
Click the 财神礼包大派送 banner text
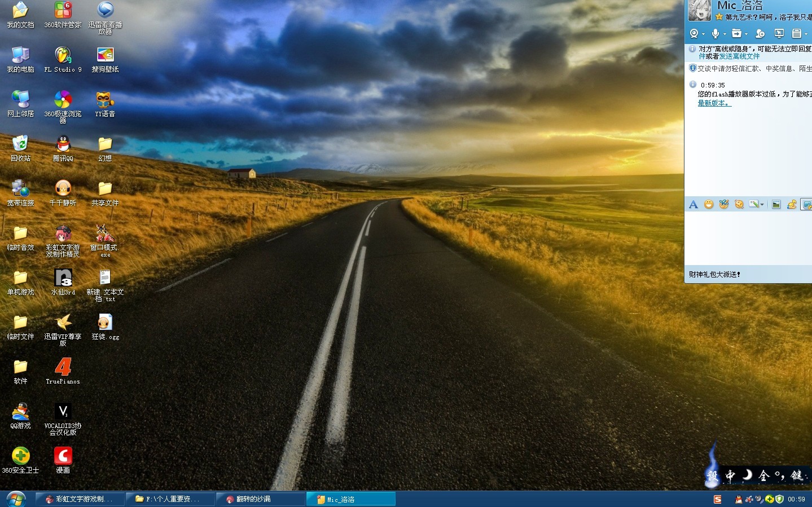714,275
